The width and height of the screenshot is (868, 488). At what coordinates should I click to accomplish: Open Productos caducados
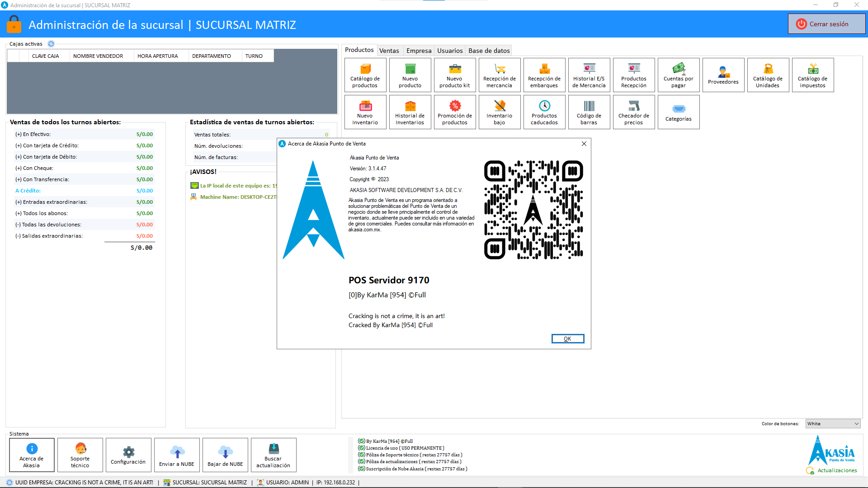point(544,112)
